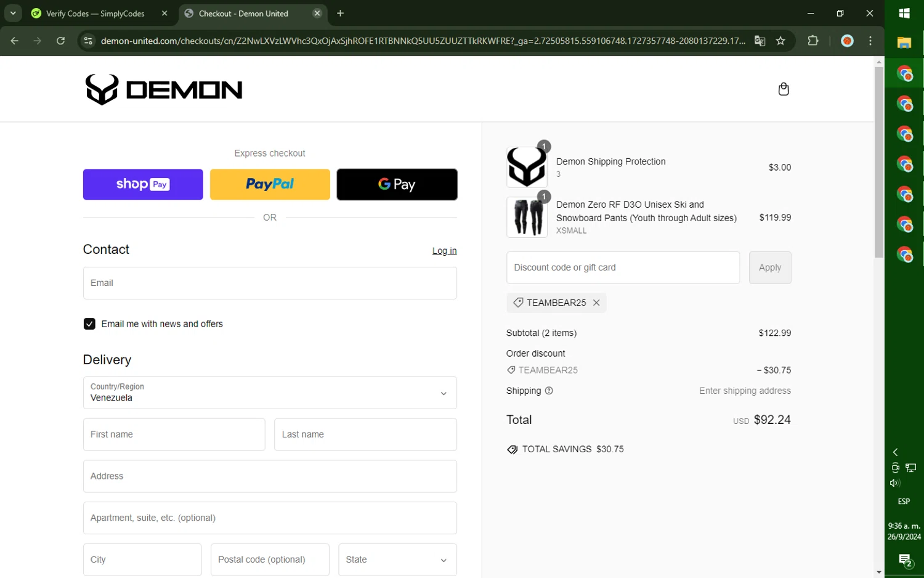Click the page vertical scrollbar
Image resolution: width=924 pixels, height=578 pixels.
tap(879, 162)
